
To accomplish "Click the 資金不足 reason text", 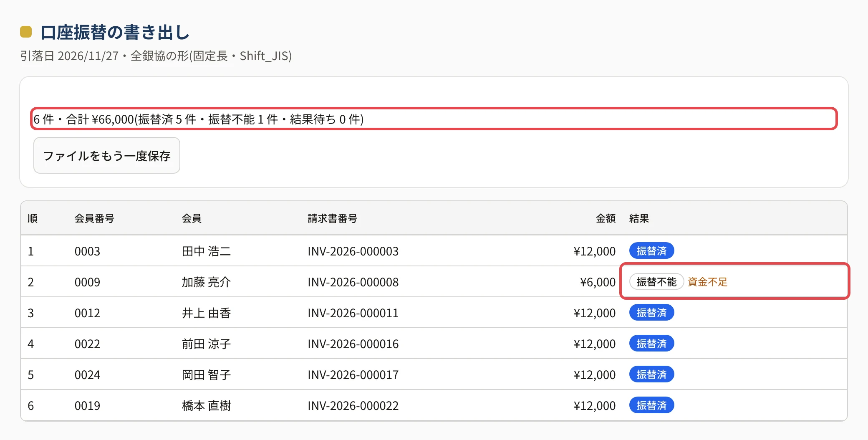I will [707, 282].
